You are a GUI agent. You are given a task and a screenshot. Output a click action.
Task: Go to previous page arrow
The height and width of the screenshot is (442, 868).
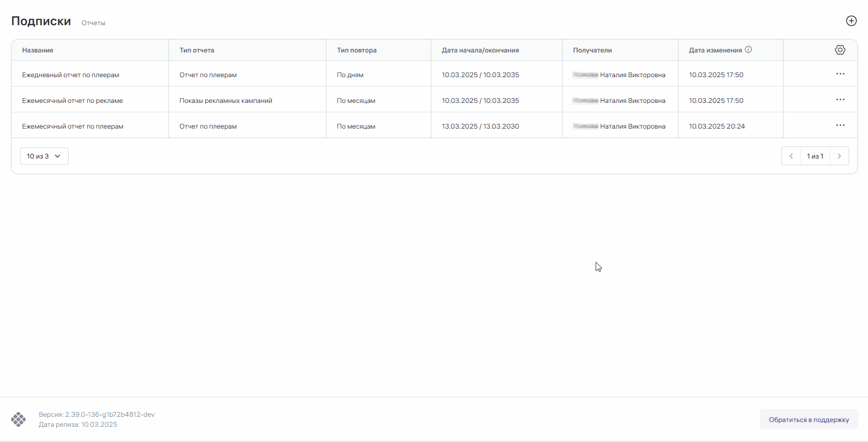[x=791, y=156]
